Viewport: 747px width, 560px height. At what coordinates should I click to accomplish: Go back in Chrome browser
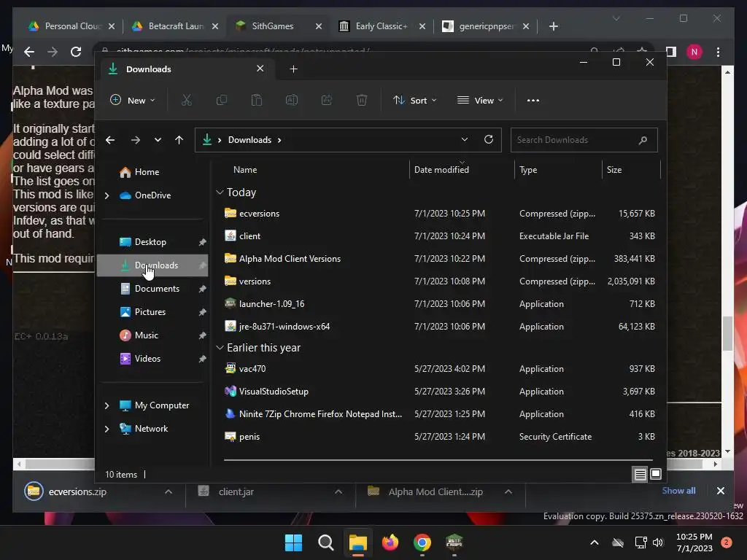29,52
